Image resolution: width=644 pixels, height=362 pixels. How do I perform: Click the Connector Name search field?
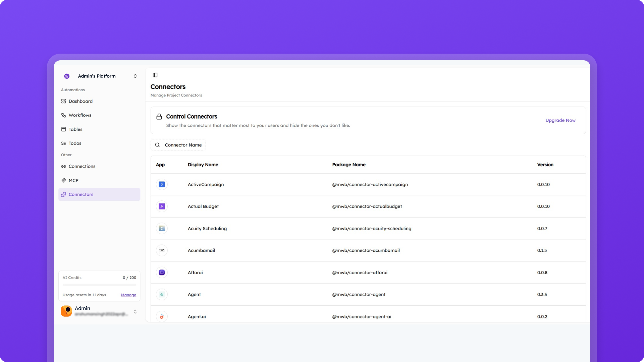[x=183, y=145]
